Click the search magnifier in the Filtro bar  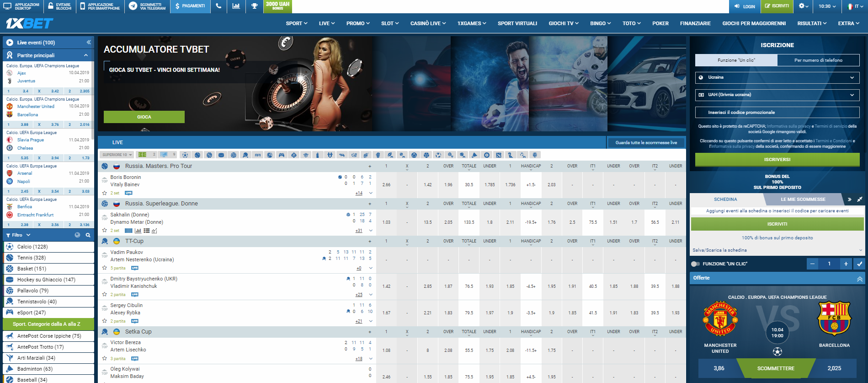coord(88,235)
